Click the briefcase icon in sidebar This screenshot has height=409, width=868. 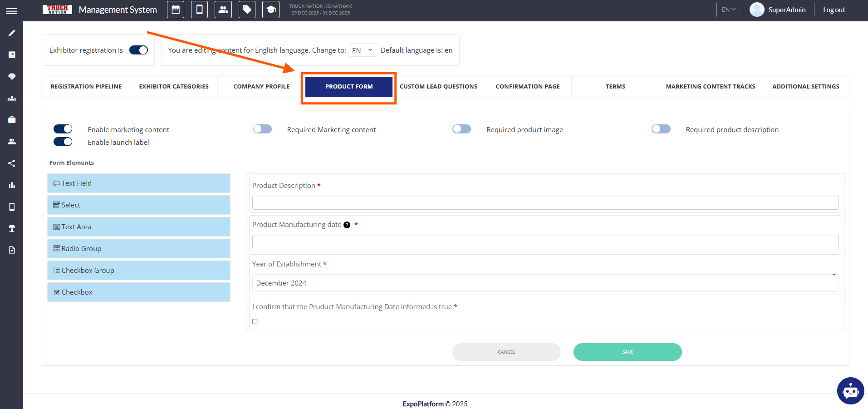pyautogui.click(x=12, y=120)
